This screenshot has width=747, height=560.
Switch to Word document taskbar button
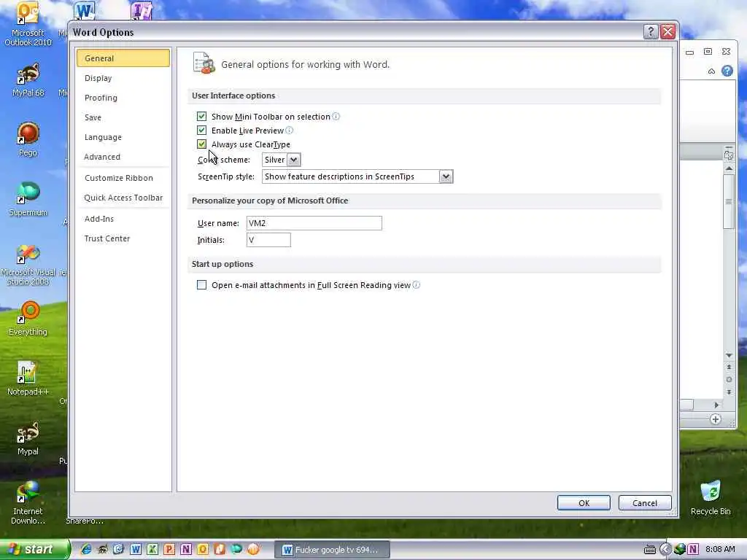point(332,550)
